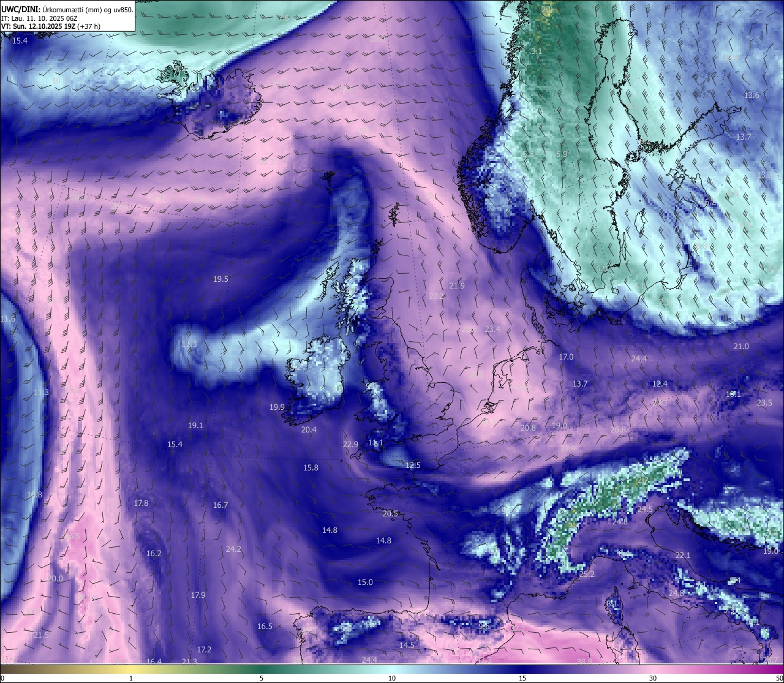Click the 17.2 value near the bottom
This screenshot has height=683, width=784.
[204, 649]
